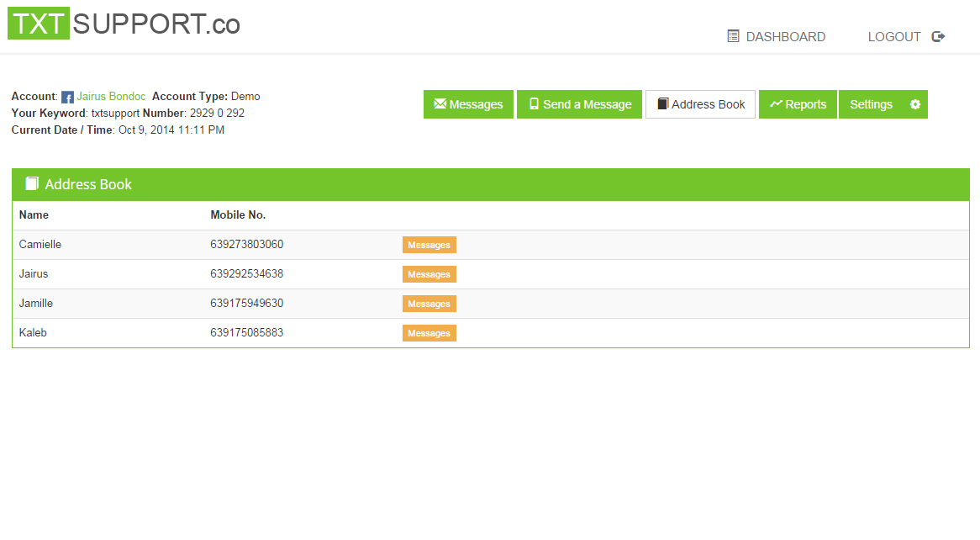
Task: Click the TXT SUPPORT.co logo
Action: point(124,24)
